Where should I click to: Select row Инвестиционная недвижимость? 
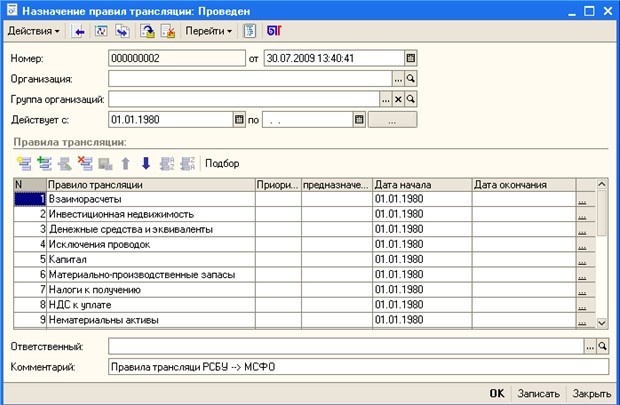(304, 214)
